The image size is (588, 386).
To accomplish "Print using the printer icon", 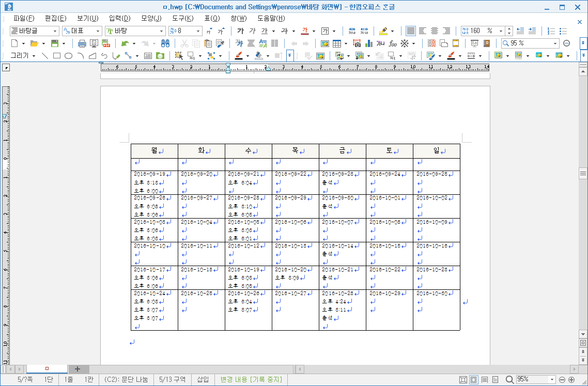I will (82, 43).
